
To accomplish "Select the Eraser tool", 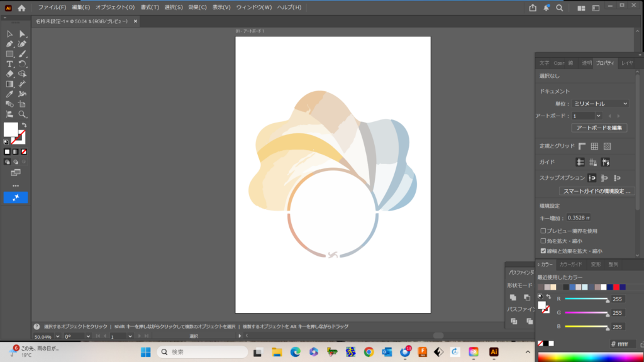I will pos(9,74).
